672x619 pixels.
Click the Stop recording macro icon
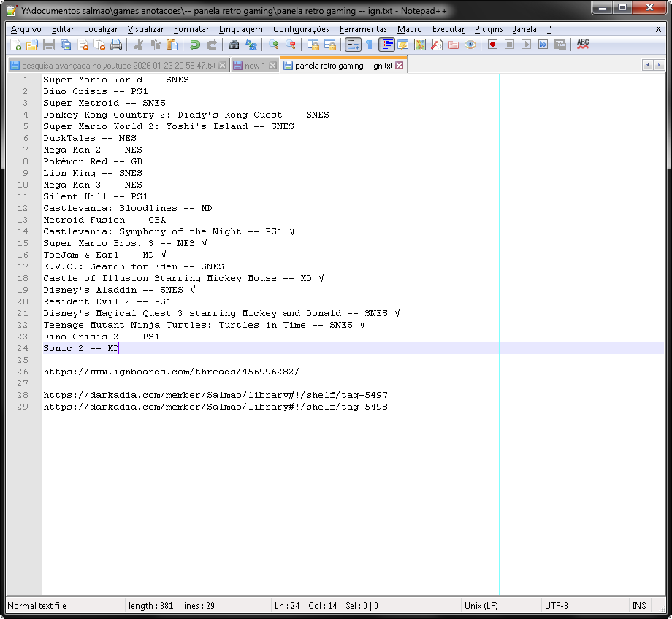[x=509, y=45]
